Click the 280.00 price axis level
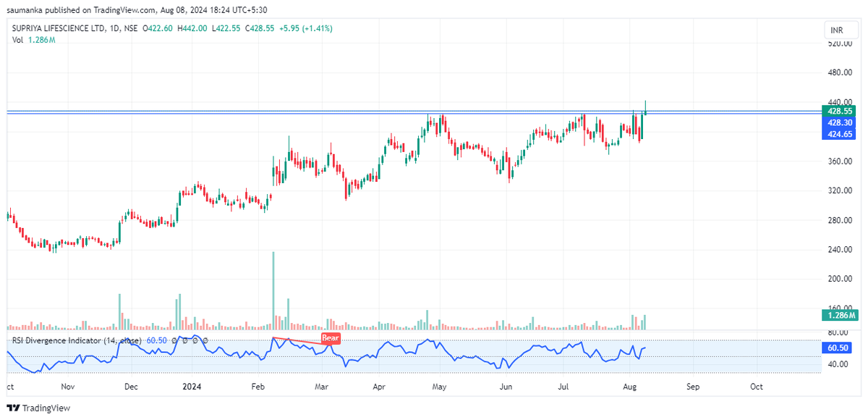 click(x=839, y=220)
